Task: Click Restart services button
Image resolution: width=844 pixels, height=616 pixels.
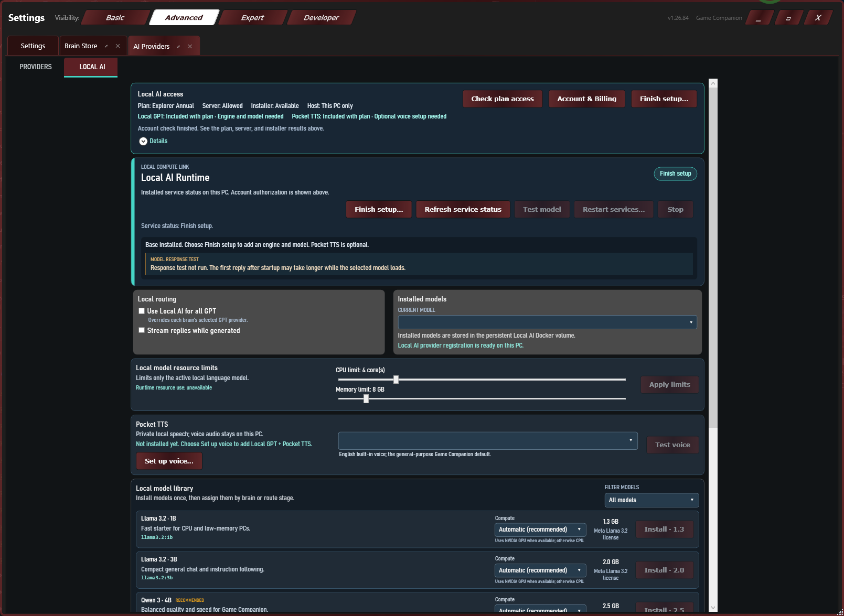Action: point(614,209)
